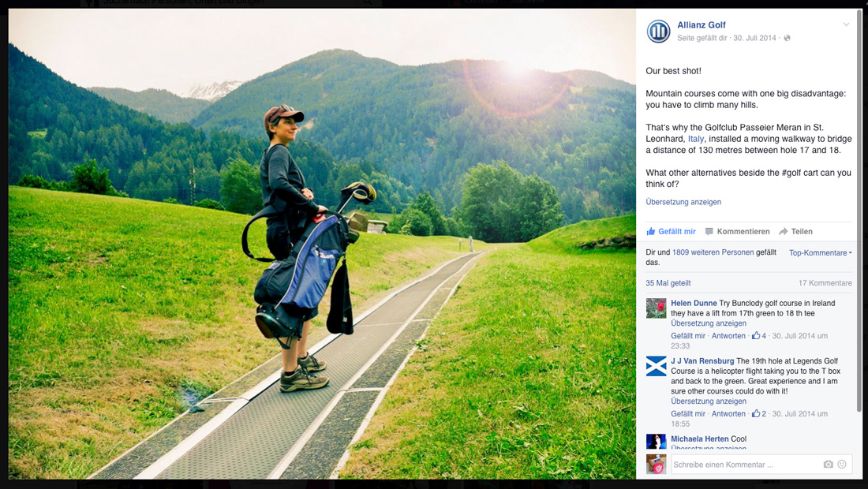Open Michaela Herten's profile picture
Image resolution: width=868 pixels, height=489 pixels.
[656, 441]
